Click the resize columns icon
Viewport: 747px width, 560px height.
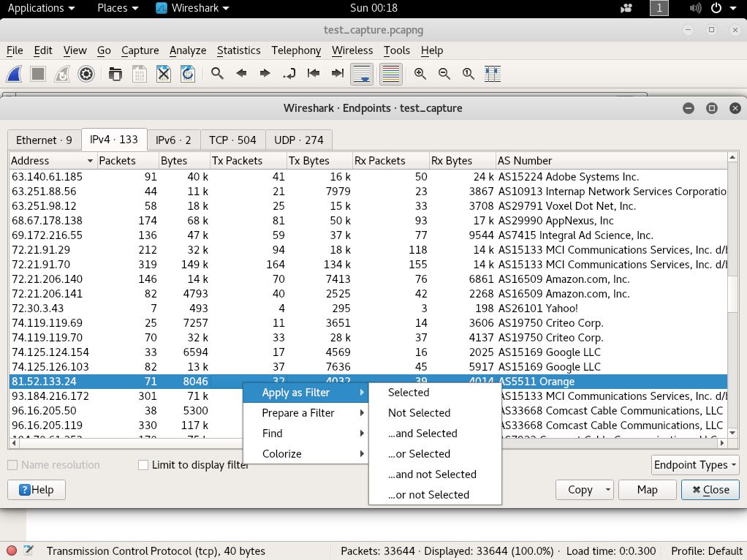coord(493,74)
